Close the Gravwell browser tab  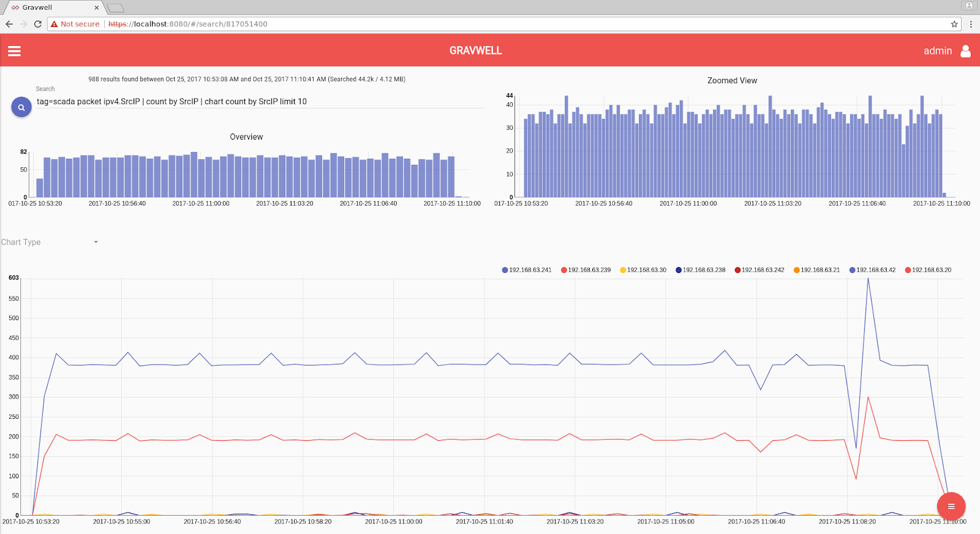[96, 8]
